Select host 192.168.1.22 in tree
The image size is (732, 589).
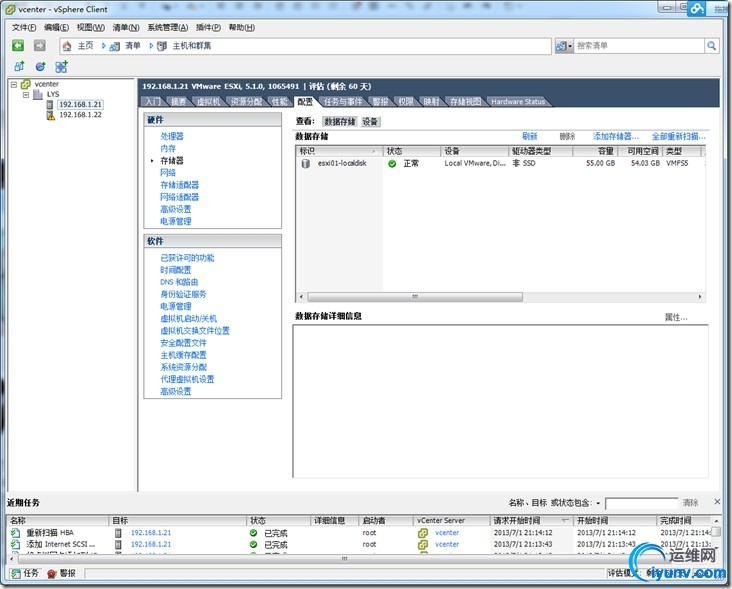80,115
